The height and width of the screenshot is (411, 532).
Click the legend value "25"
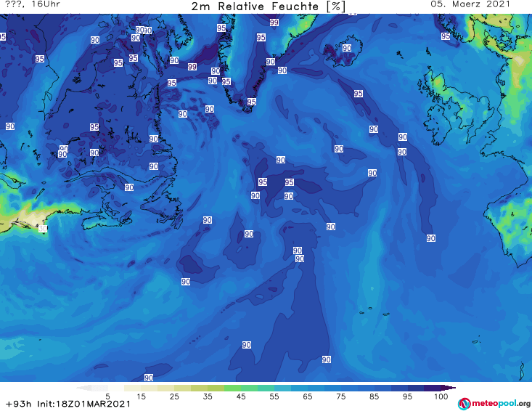[x=174, y=396]
